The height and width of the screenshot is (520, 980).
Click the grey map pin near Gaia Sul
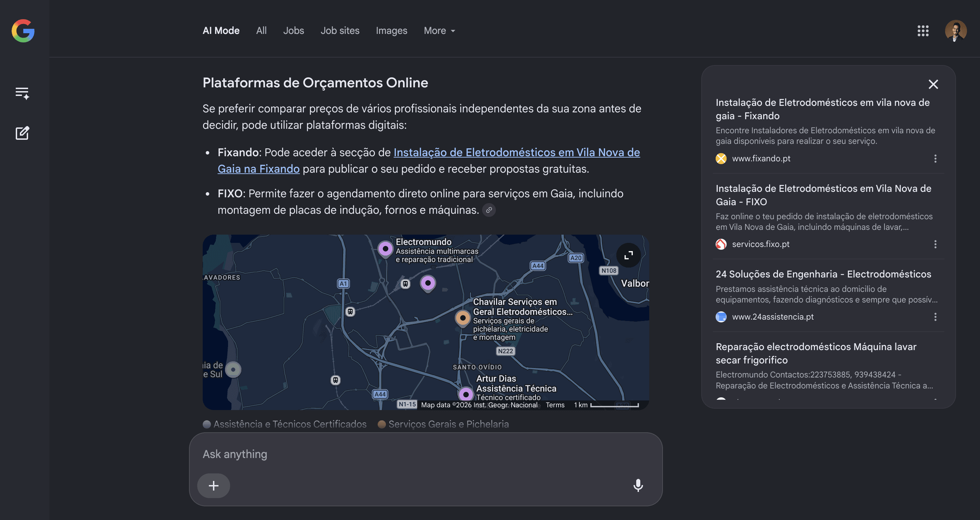click(233, 370)
